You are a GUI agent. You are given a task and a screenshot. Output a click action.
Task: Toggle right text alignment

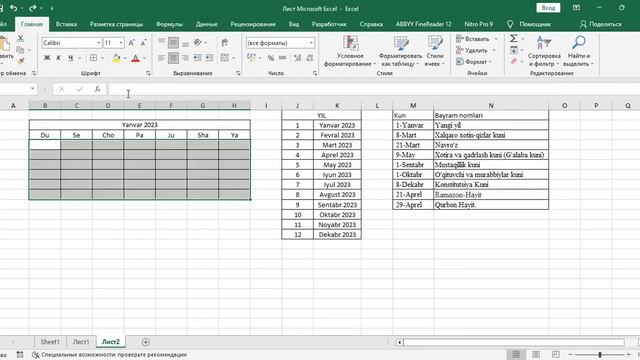tap(185, 58)
